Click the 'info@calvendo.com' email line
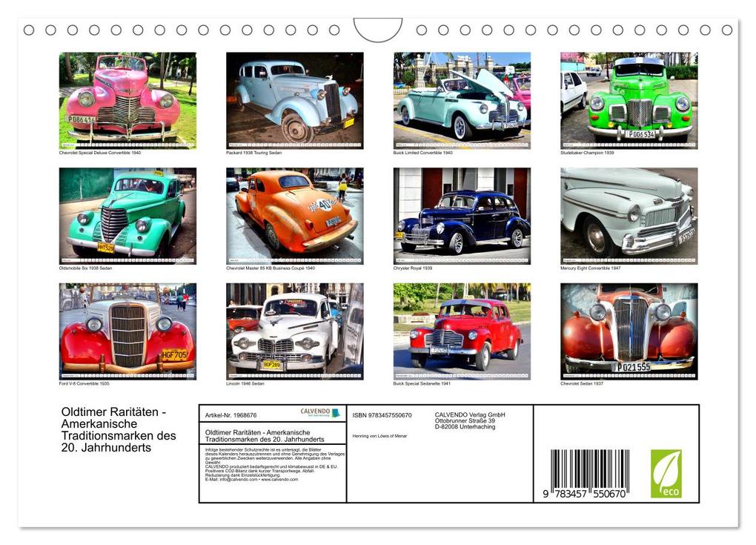Image resolution: width=756 pixels, height=545 pixels. point(251,480)
